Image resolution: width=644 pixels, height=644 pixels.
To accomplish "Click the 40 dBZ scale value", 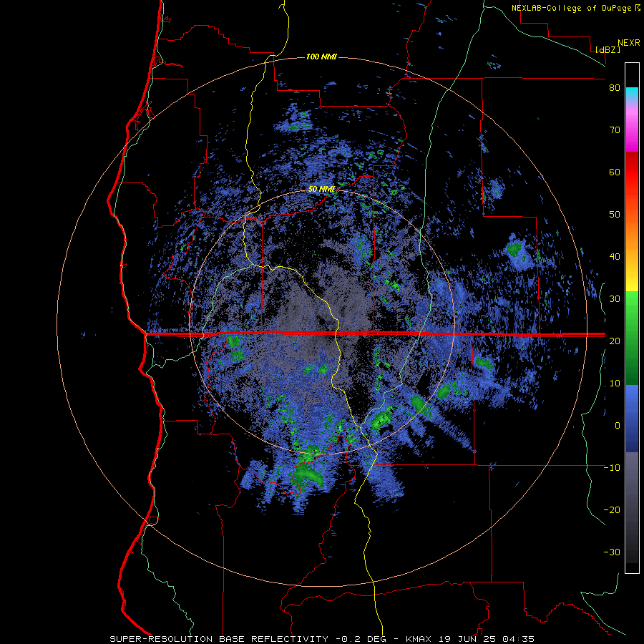I will (x=615, y=257).
